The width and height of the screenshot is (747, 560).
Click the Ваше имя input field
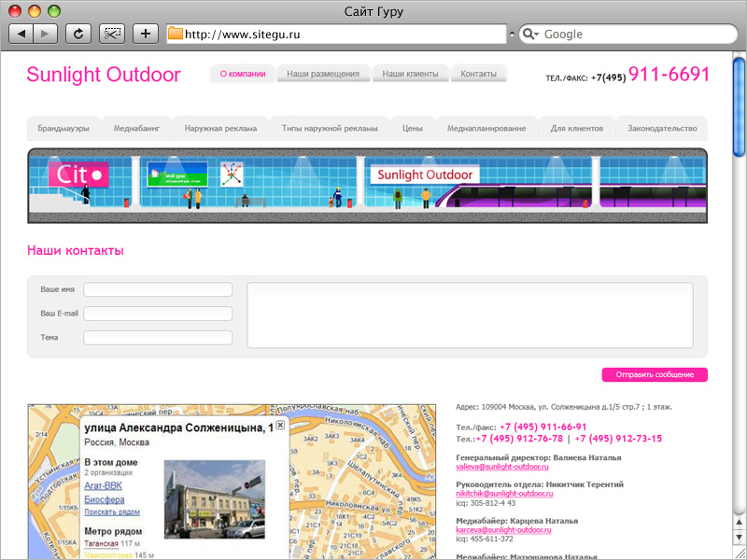(158, 289)
